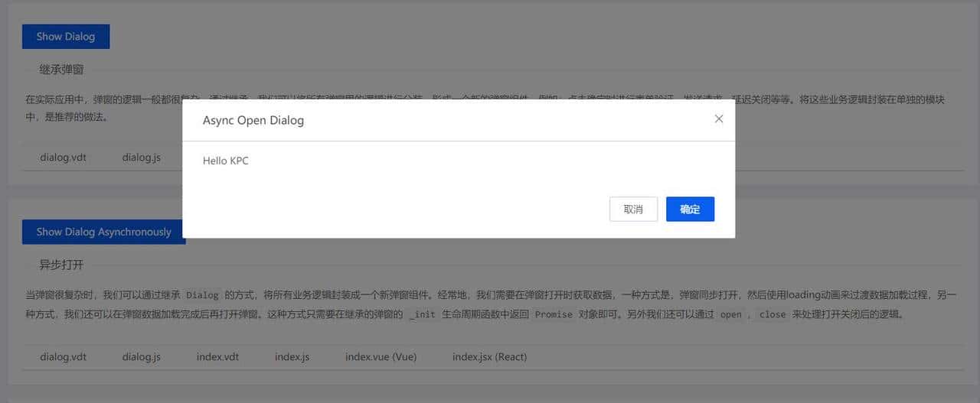
Task: Click the 确定 confirm button
Action: (x=690, y=210)
